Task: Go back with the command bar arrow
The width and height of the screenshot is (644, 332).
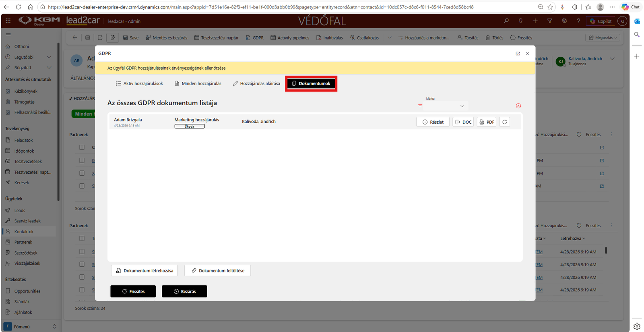Action: coord(75,37)
